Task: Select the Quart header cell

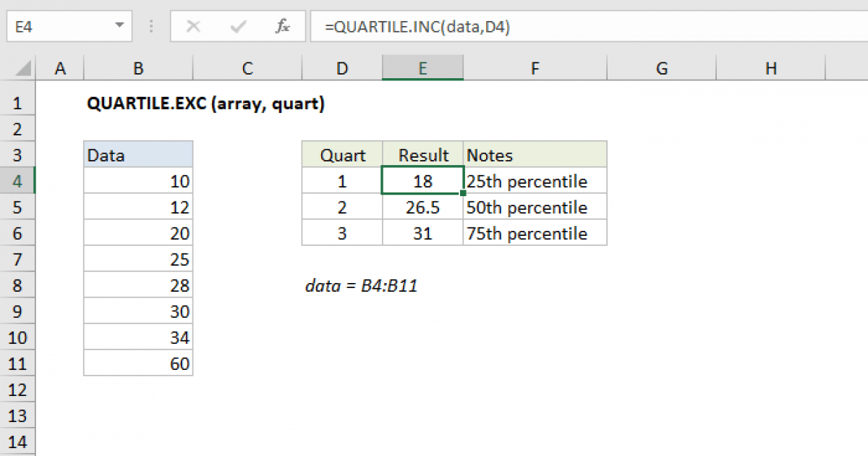Action: click(x=341, y=155)
